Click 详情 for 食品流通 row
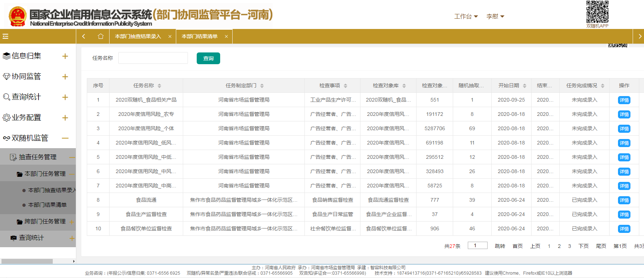This screenshot has height=278, width=644. pos(624,200)
